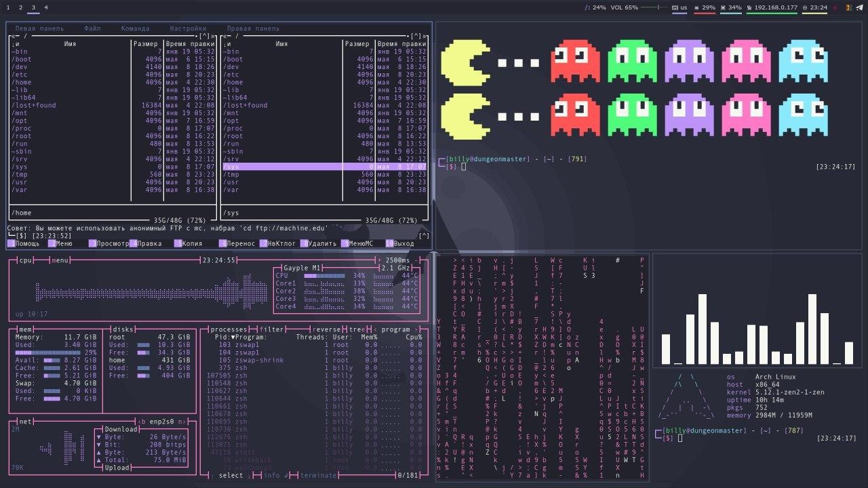Click the orange tray icon beside Telegram
Screen dimensions: 868x488
point(848,7)
